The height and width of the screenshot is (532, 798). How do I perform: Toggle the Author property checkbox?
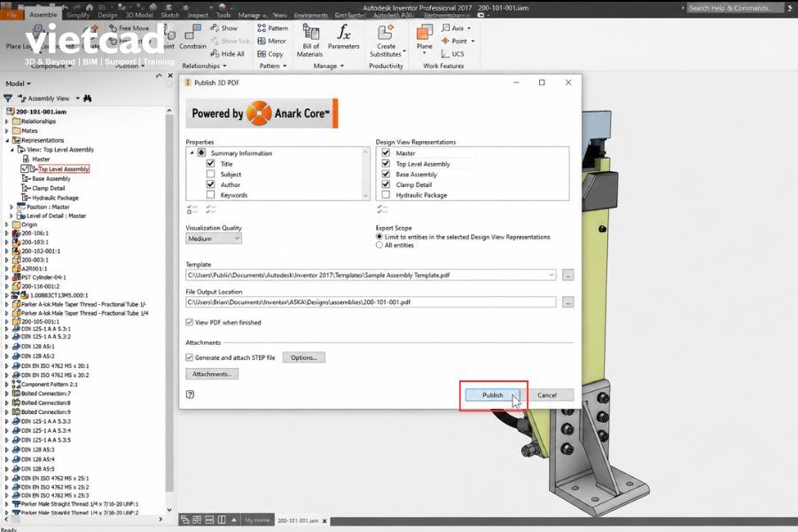pos(211,184)
